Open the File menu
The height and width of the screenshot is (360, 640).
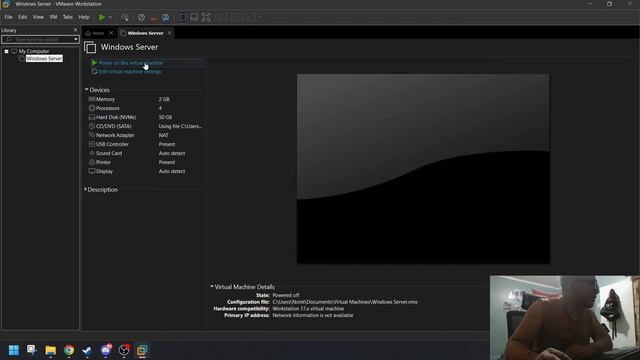(8, 17)
